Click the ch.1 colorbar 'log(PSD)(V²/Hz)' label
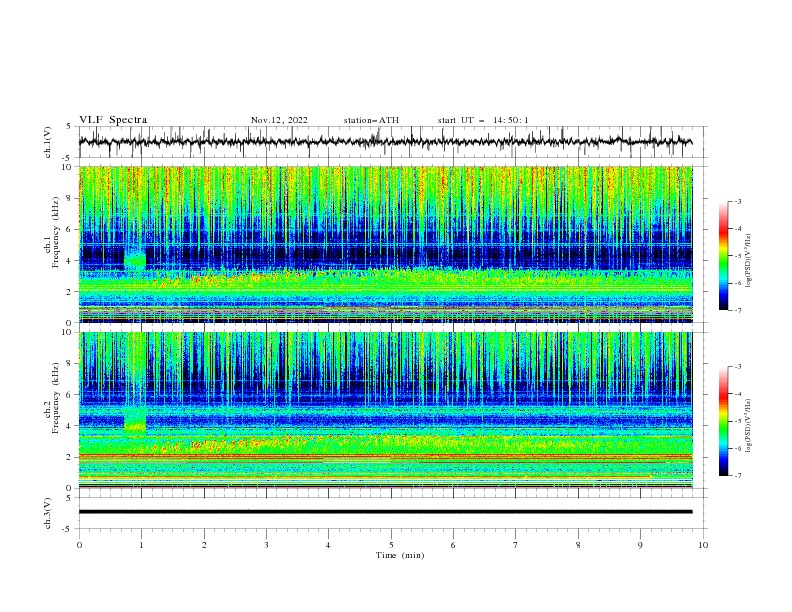Viewport: 792px width, 612px height. pos(749,261)
